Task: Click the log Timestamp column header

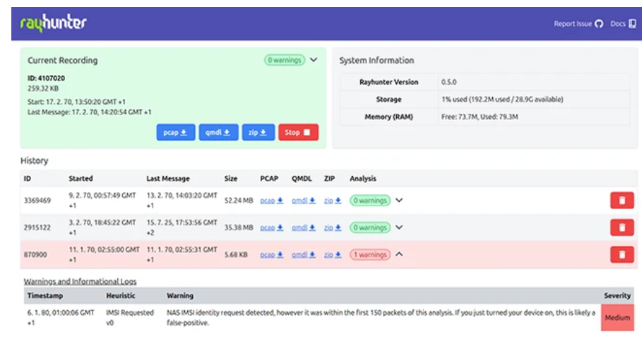Action: tap(45, 296)
